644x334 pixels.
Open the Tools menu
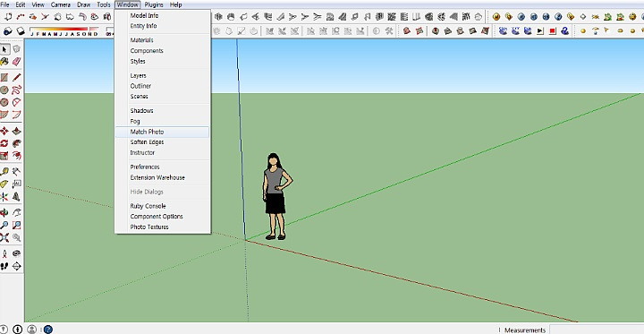pyautogui.click(x=104, y=5)
